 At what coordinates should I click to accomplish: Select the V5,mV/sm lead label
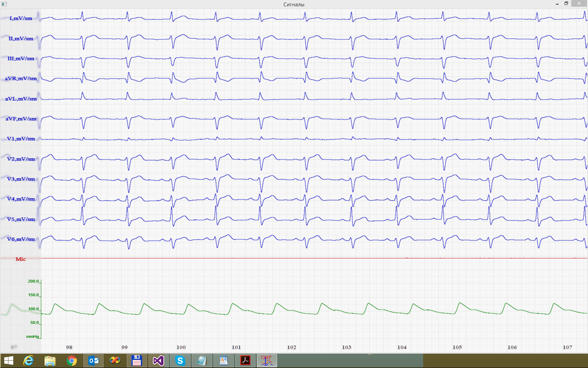point(21,219)
